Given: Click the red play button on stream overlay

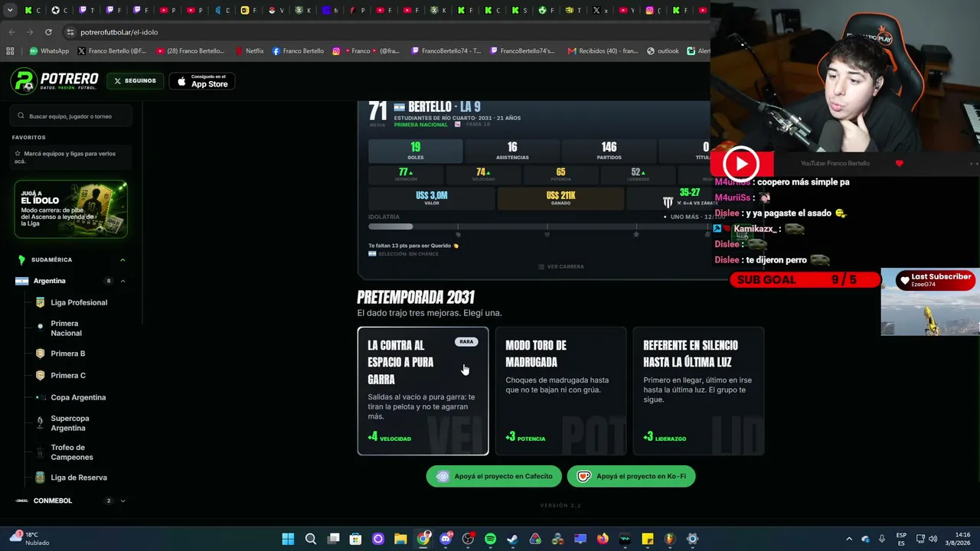Looking at the screenshot, I should tap(741, 164).
